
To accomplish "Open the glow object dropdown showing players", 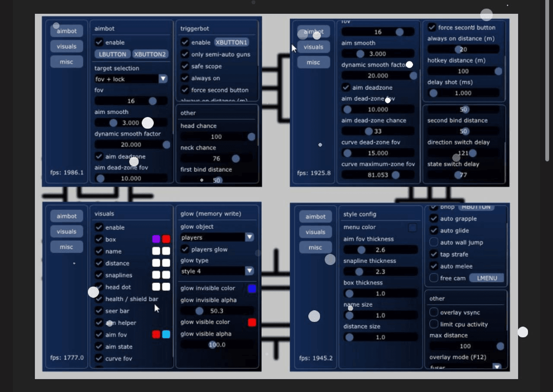I will (x=217, y=237).
